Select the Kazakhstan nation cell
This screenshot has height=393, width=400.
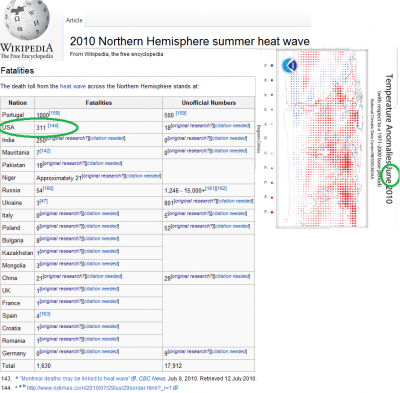click(17, 253)
